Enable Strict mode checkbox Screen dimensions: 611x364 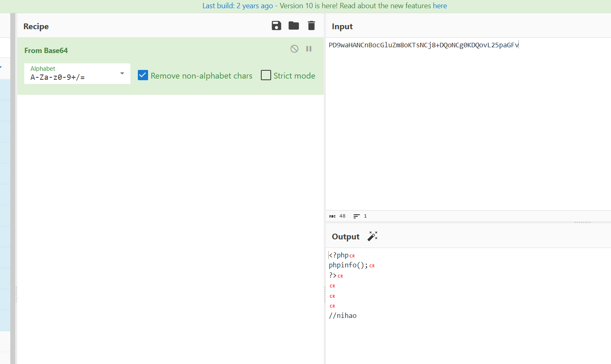coord(266,75)
